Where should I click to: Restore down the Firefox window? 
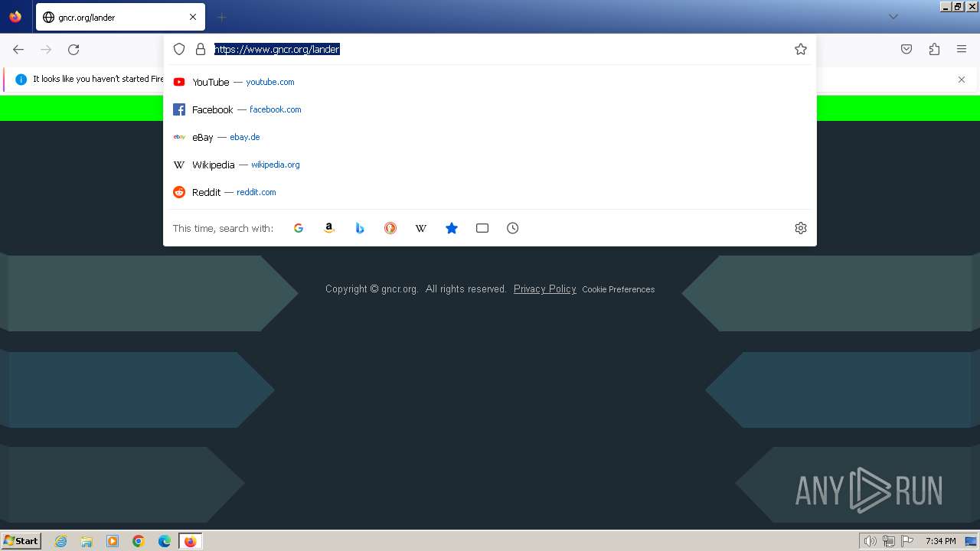(958, 6)
